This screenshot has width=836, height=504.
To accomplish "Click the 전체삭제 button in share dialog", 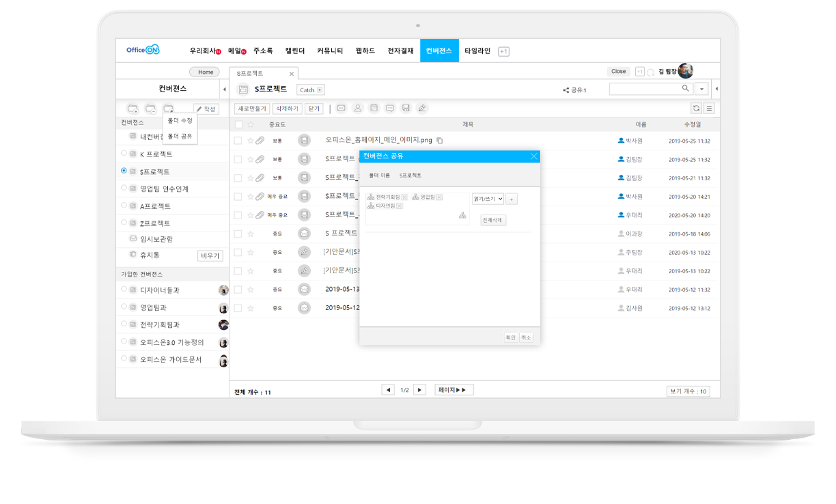I will click(493, 220).
